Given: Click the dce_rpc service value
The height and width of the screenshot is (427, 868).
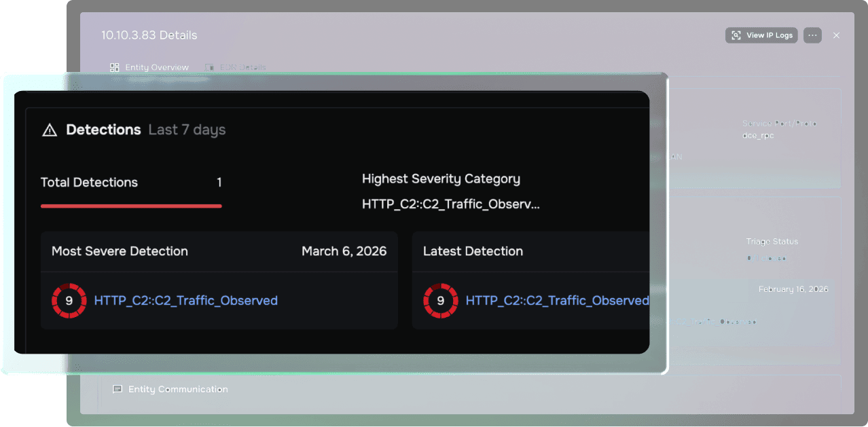Looking at the screenshot, I should [758, 136].
